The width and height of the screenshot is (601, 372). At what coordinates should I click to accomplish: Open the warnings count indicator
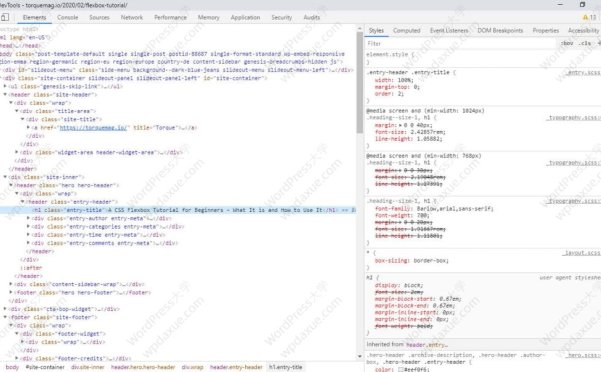(x=589, y=17)
